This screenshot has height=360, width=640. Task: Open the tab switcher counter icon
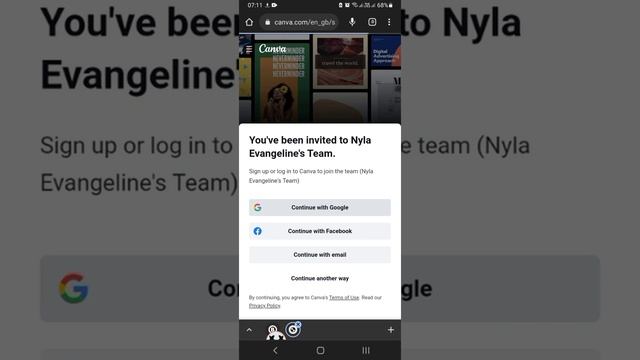click(x=372, y=22)
